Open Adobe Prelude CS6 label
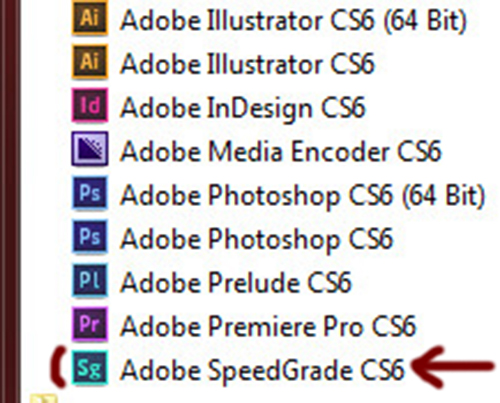The image size is (500, 403). 236,282
